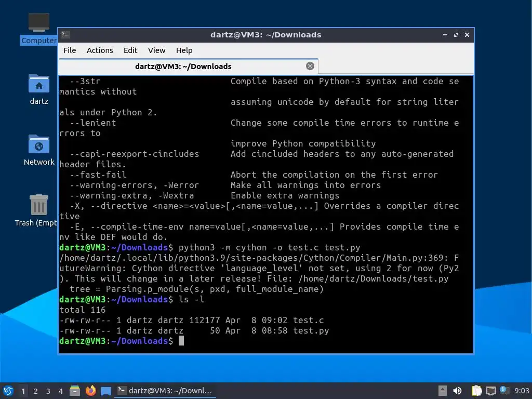Open the update notifier tray icon
Screen dimensions: 532x399
504,390
